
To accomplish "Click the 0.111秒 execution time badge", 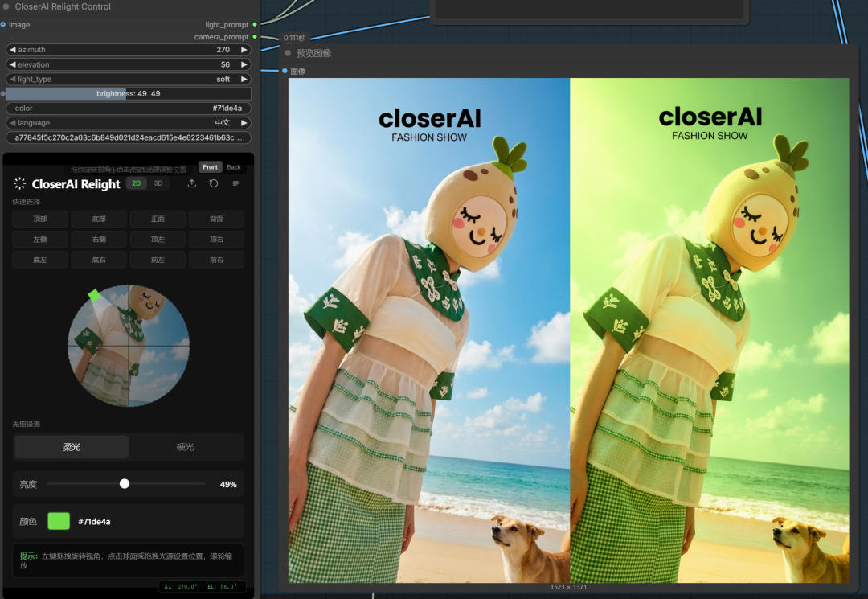I will click(294, 38).
